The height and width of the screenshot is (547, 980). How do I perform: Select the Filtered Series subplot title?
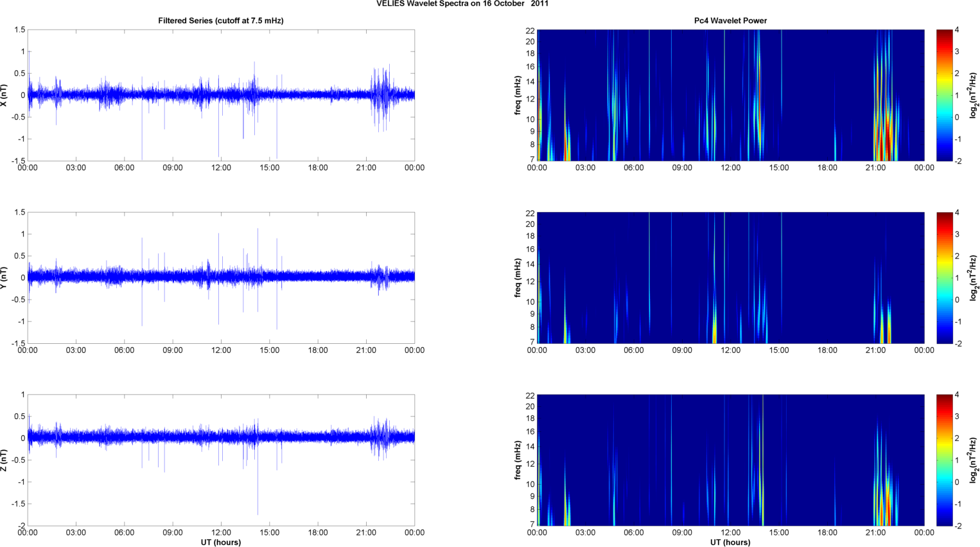[220, 21]
